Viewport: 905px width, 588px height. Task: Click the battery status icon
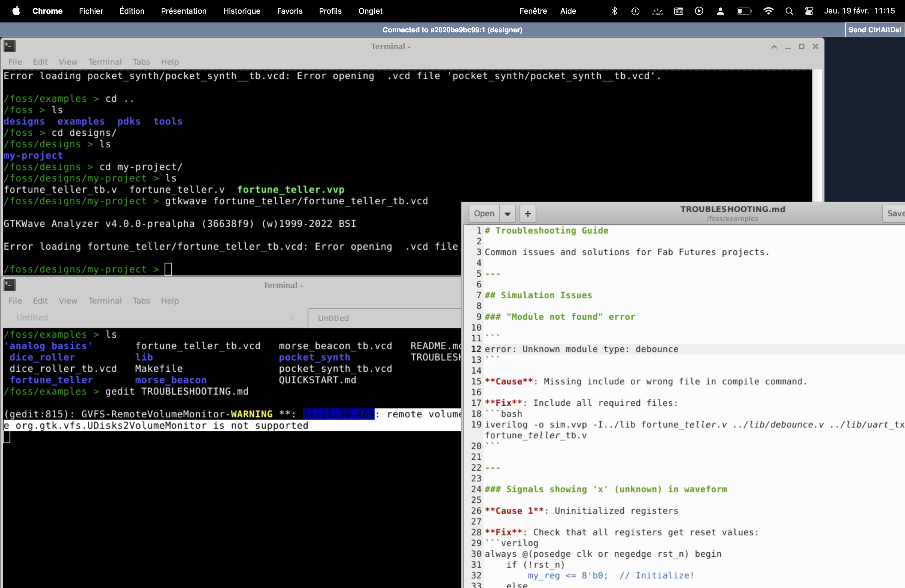coord(744,11)
